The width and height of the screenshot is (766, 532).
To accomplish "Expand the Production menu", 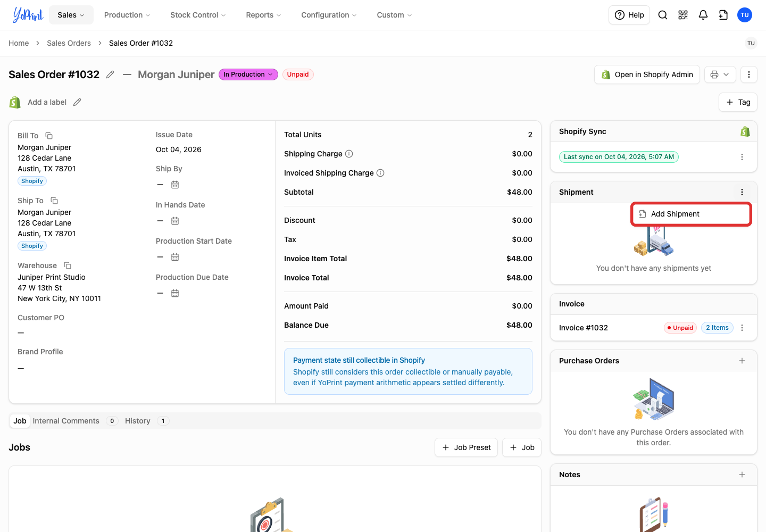I will (127, 15).
